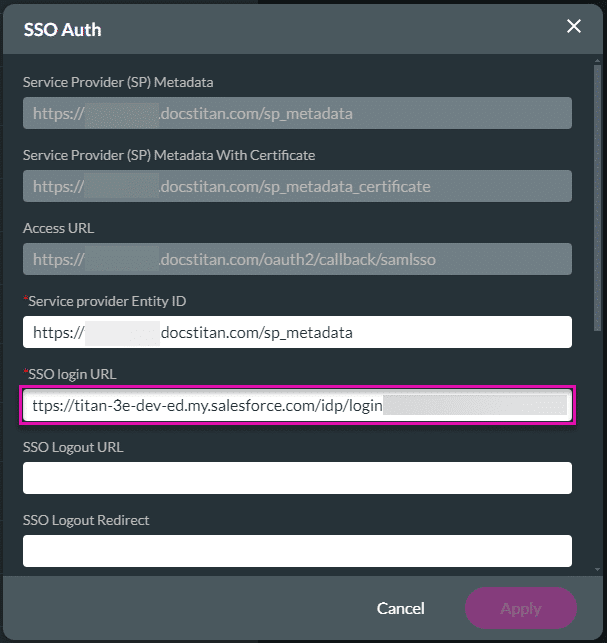Select SP Metadata With Certificate URL field

click(x=297, y=186)
